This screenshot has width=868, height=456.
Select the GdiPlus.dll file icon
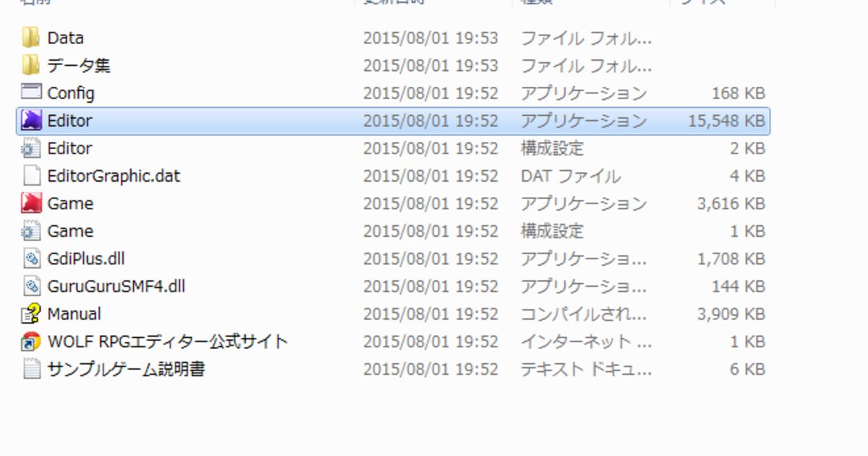[x=31, y=258]
